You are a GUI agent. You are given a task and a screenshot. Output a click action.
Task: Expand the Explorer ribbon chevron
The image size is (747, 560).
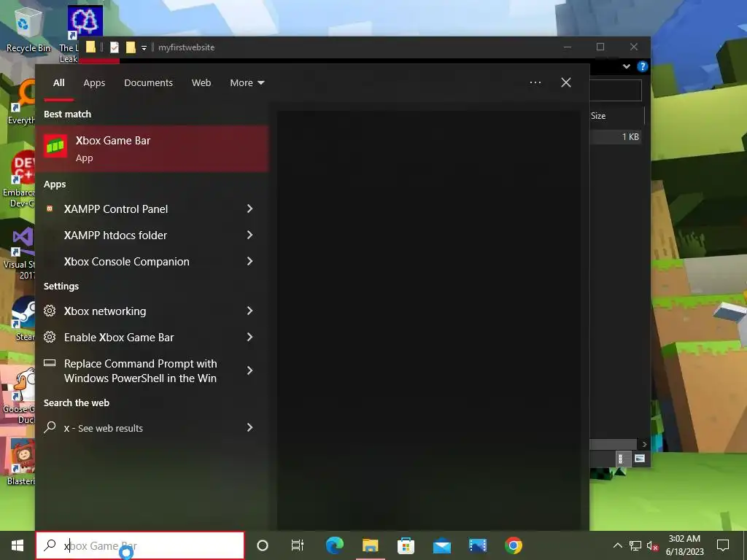(x=627, y=66)
